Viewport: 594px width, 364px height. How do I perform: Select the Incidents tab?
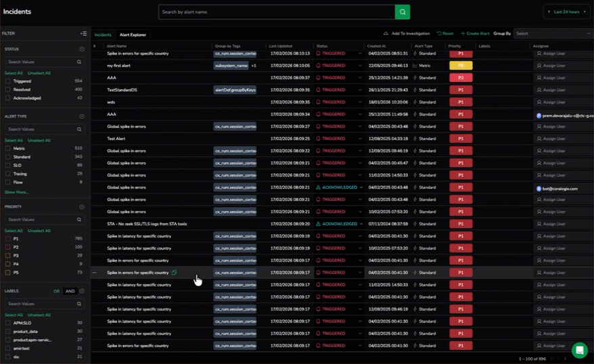pos(103,35)
